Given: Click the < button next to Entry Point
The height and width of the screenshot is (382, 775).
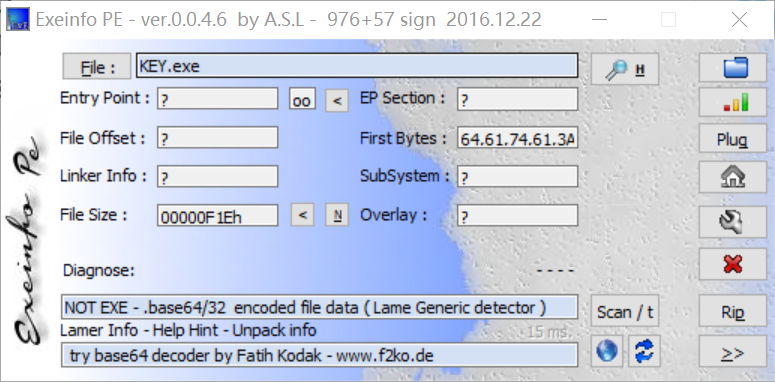Looking at the screenshot, I should tap(337, 100).
